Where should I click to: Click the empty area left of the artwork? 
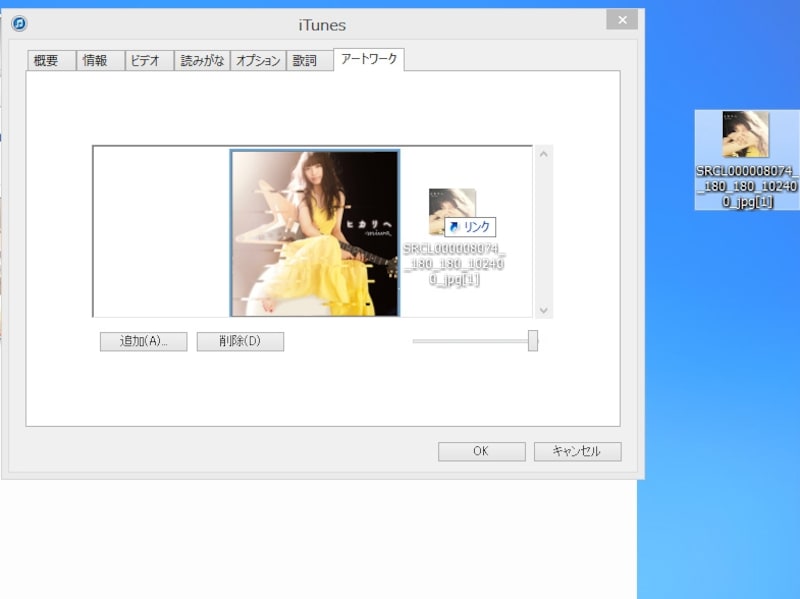160,232
